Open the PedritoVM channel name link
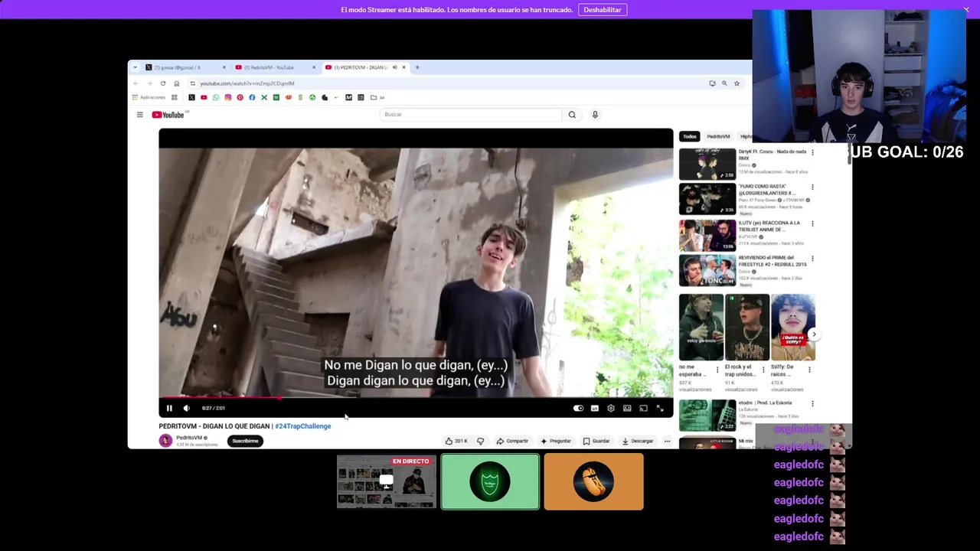This screenshot has height=551, width=980. coord(189,438)
